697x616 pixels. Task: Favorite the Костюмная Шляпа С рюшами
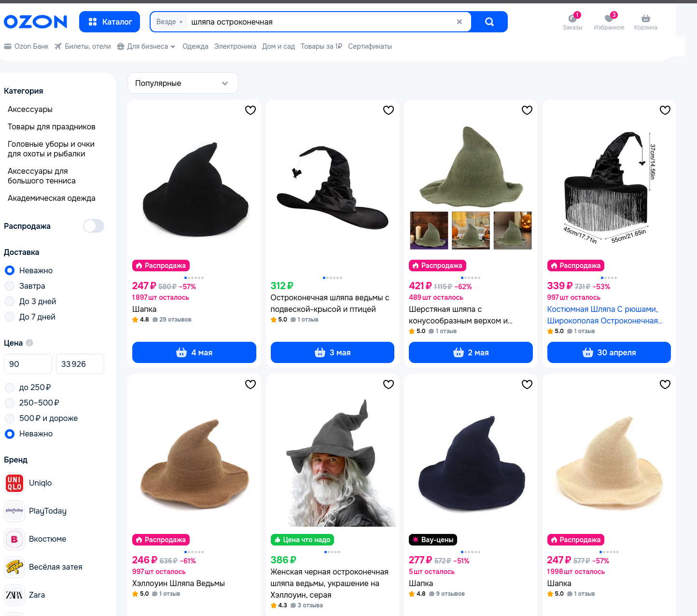pos(665,110)
